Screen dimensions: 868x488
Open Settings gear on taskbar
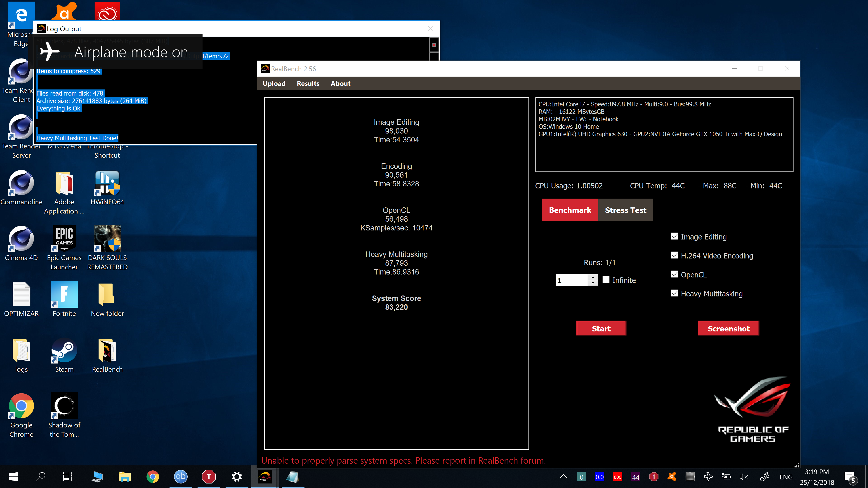pos(237,476)
